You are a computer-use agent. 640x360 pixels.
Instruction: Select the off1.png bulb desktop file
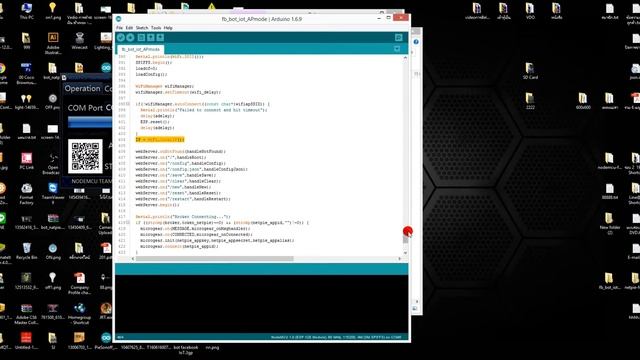point(53,281)
